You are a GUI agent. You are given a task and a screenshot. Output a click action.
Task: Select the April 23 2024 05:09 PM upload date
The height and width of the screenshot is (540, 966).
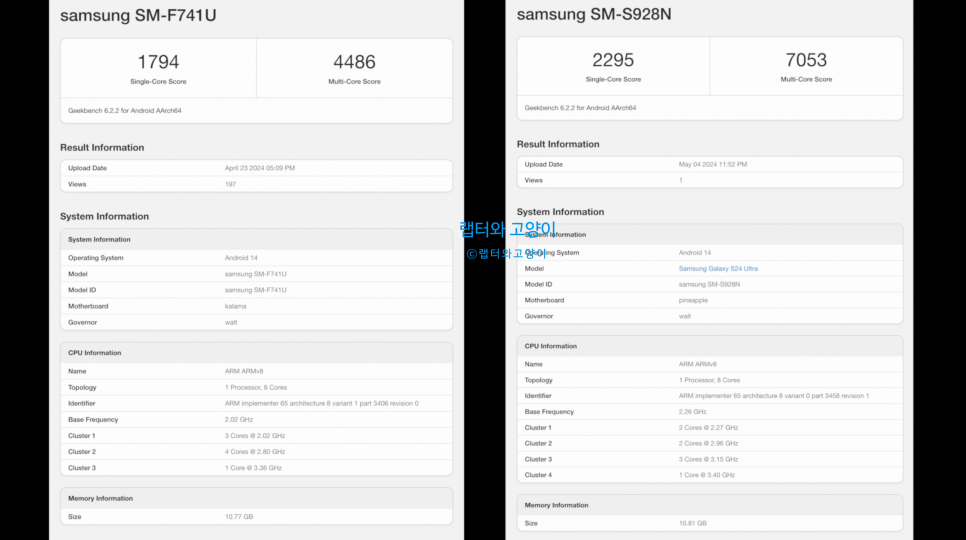(259, 167)
